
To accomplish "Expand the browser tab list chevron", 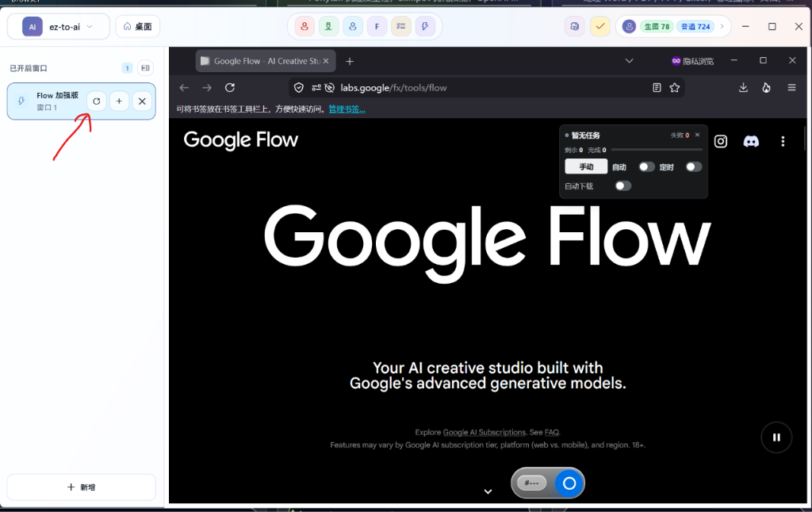I will point(629,61).
